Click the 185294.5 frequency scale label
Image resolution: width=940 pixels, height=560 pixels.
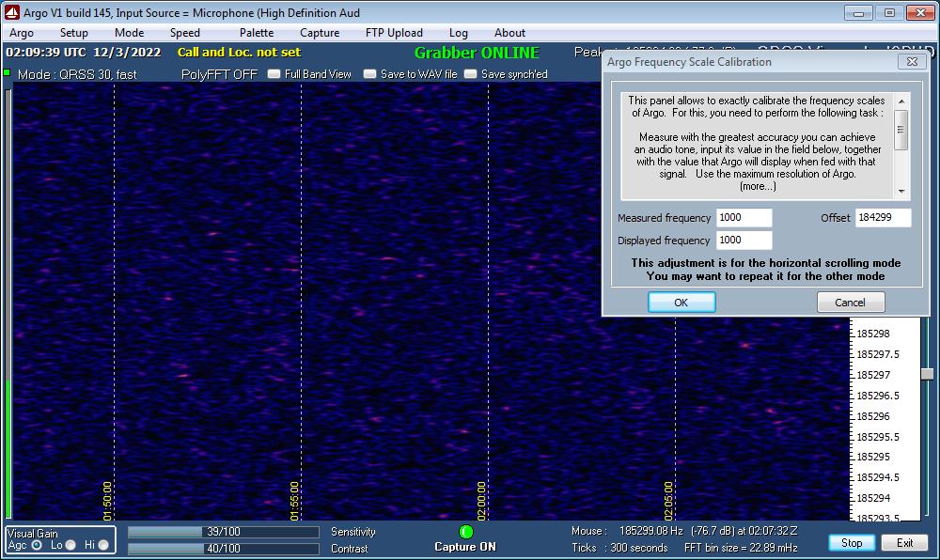(878, 477)
